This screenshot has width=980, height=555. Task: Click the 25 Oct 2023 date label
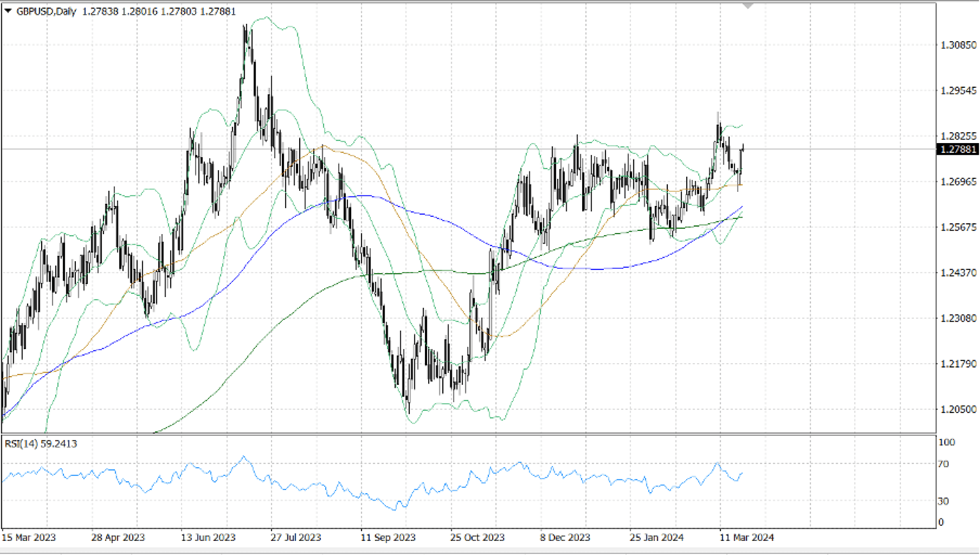point(477,537)
